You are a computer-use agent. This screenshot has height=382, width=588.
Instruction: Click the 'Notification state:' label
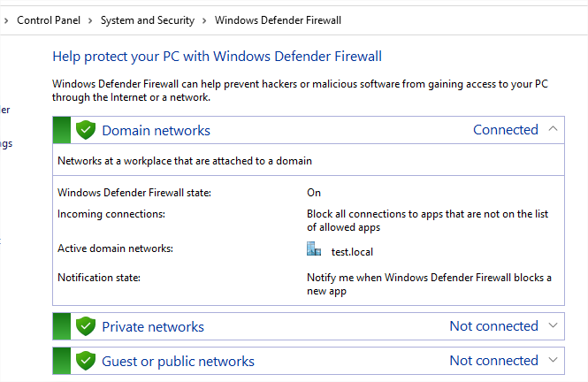(99, 278)
